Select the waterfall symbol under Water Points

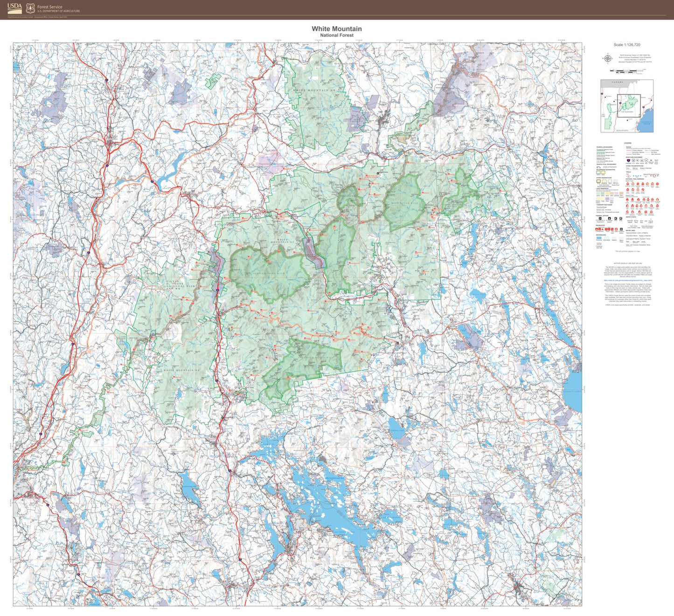(628, 219)
